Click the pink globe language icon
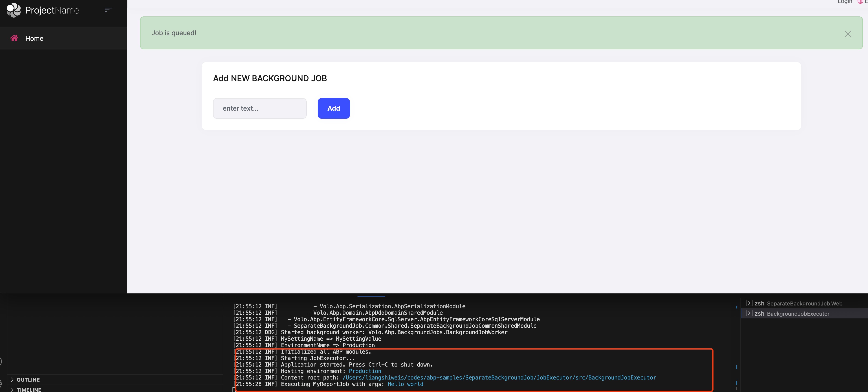 click(860, 2)
